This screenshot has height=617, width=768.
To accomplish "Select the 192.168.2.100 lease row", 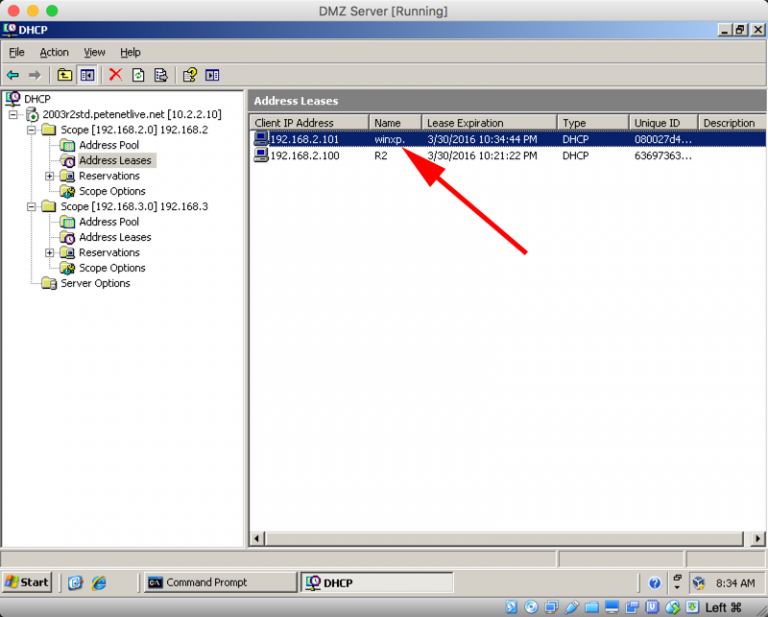I will tap(508, 156).
